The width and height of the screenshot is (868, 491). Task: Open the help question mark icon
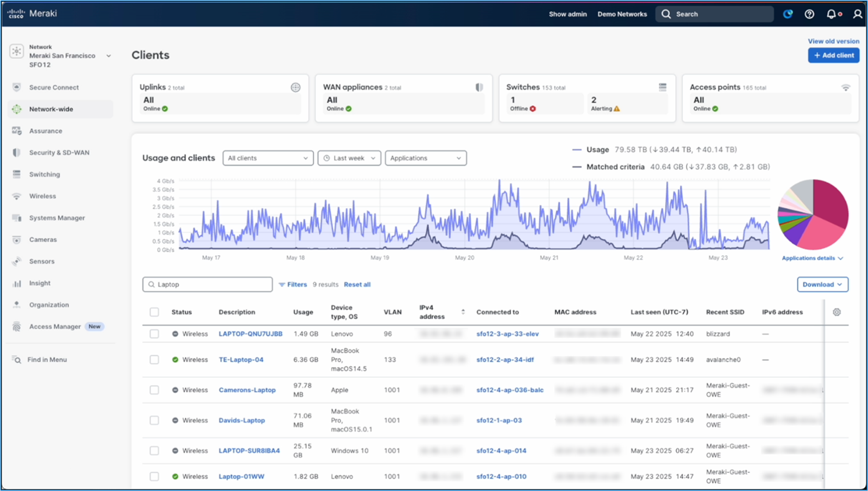[x=809, y=14]
